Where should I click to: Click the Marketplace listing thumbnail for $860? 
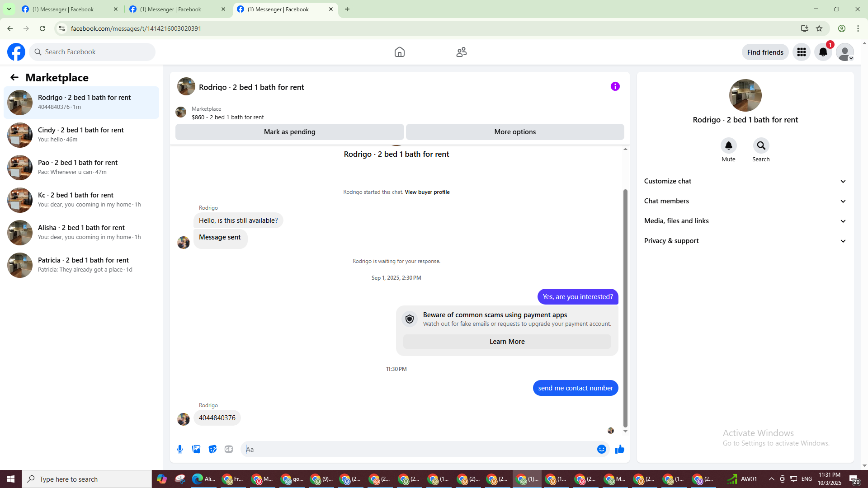[x=181, y=112]
